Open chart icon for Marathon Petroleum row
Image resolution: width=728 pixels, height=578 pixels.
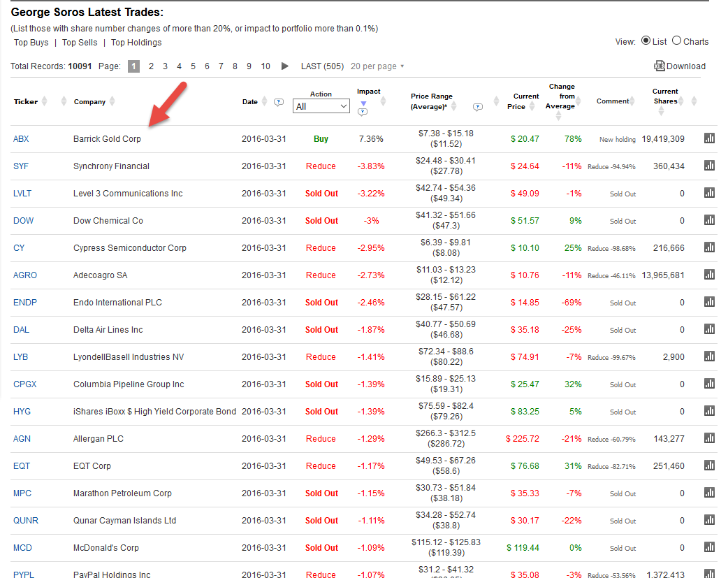click(x=709, y=493)
